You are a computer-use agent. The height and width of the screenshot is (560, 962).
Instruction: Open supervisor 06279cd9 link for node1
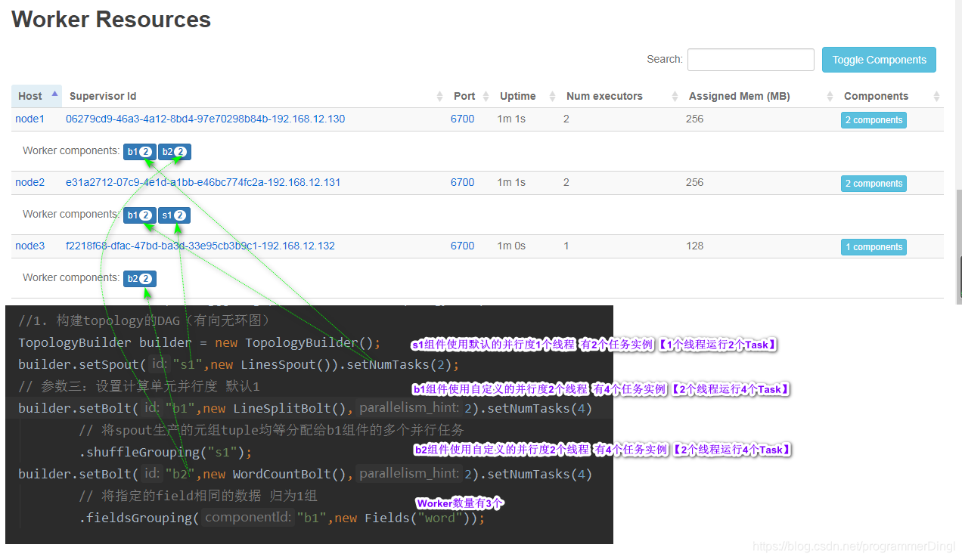(205, 119)
